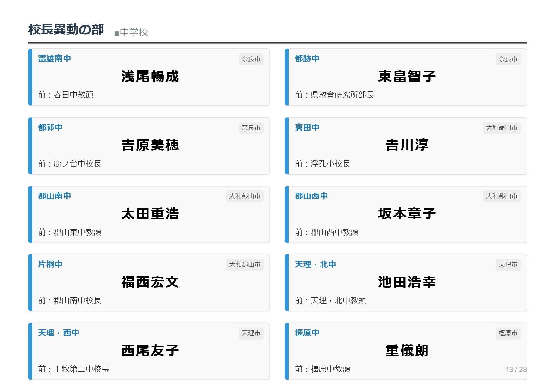
Task: Click the name 福西宏文
Action: click(150, 282)
